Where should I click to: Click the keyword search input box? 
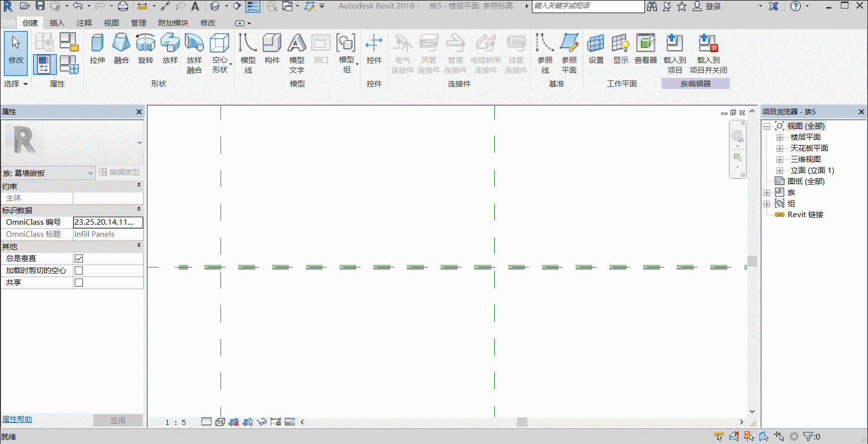pos(588,6)
